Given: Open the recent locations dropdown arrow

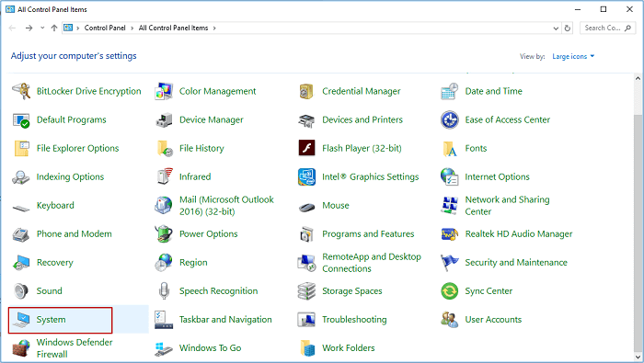Looking at the screenshot, I should [x=42, y=28].
